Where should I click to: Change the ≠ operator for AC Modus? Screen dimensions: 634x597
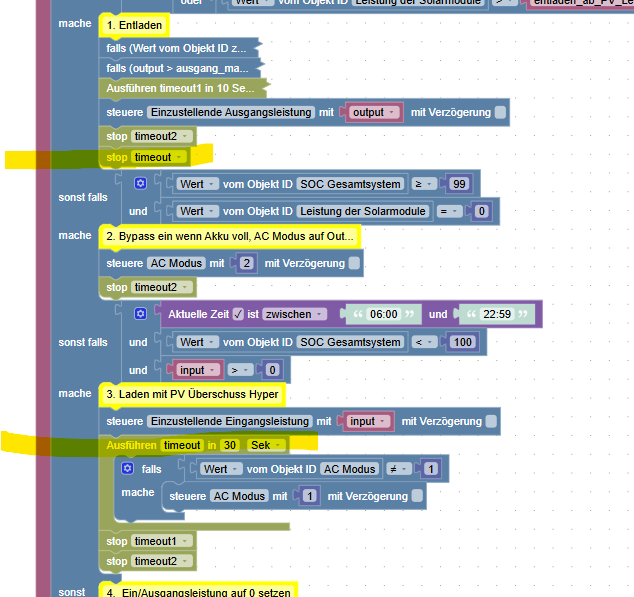pyautogui.click(x=399, y=469)
